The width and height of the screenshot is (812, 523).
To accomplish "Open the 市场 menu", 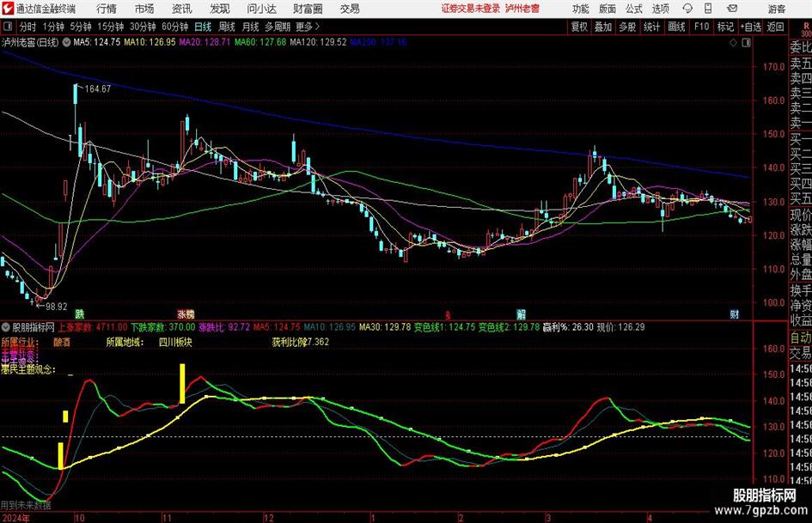I will coord(144,9).
